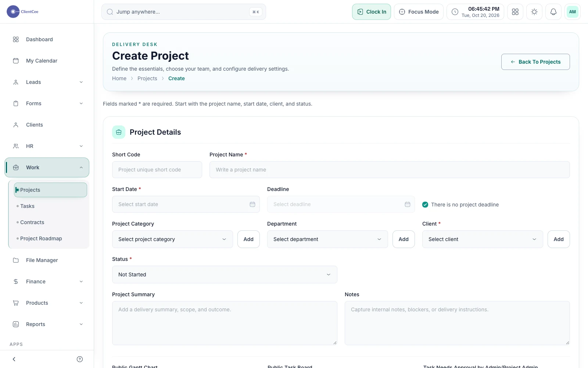Uncheck 'There is no project deadline'
The image size is (588, 368).
pyautogui.click(x=425, y=205)
